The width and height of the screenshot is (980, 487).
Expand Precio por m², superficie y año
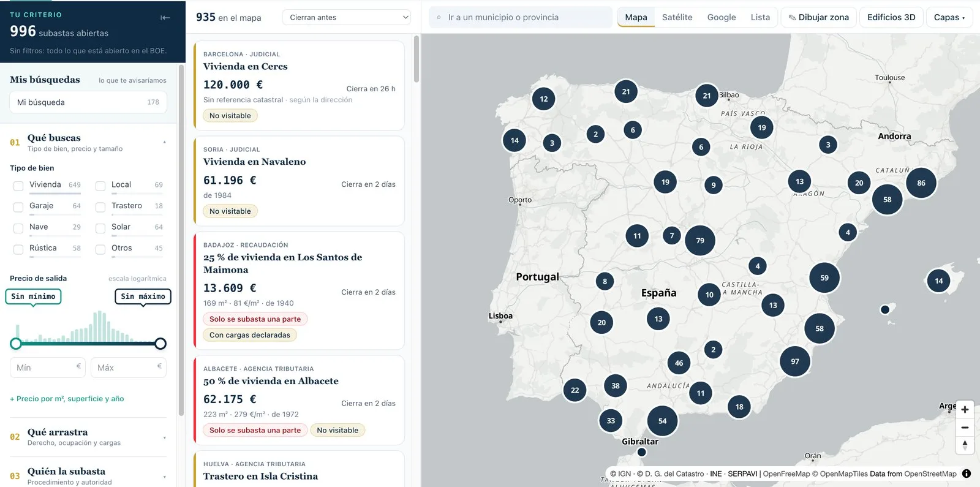pyautogui.click(x=67, y=399)
